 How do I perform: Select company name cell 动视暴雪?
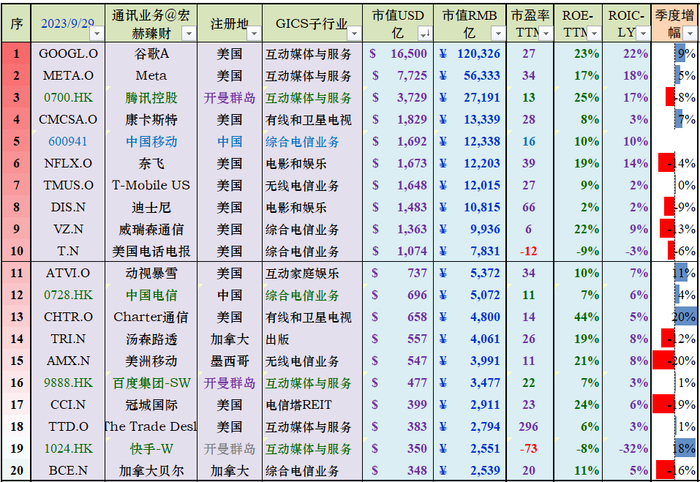(151, 273)
